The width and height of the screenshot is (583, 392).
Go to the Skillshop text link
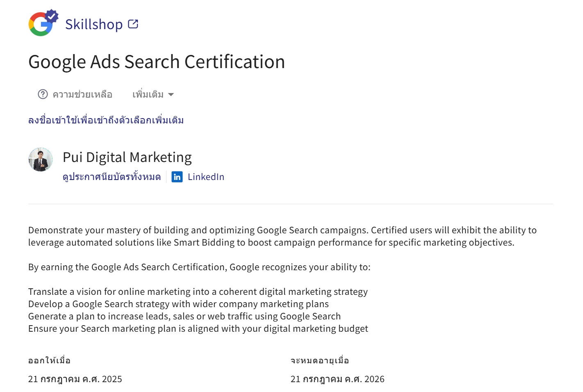click(94, 25)
